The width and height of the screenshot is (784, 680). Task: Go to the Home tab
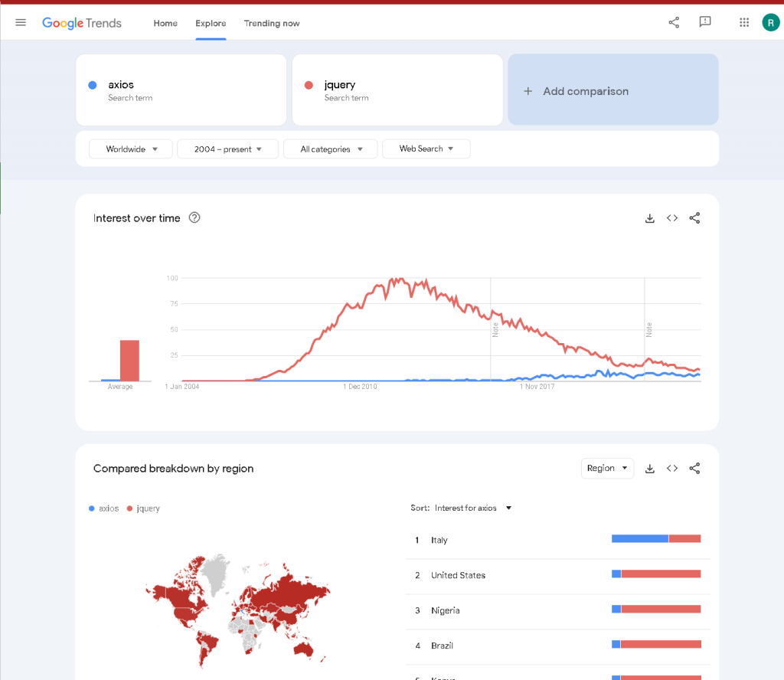165,23
